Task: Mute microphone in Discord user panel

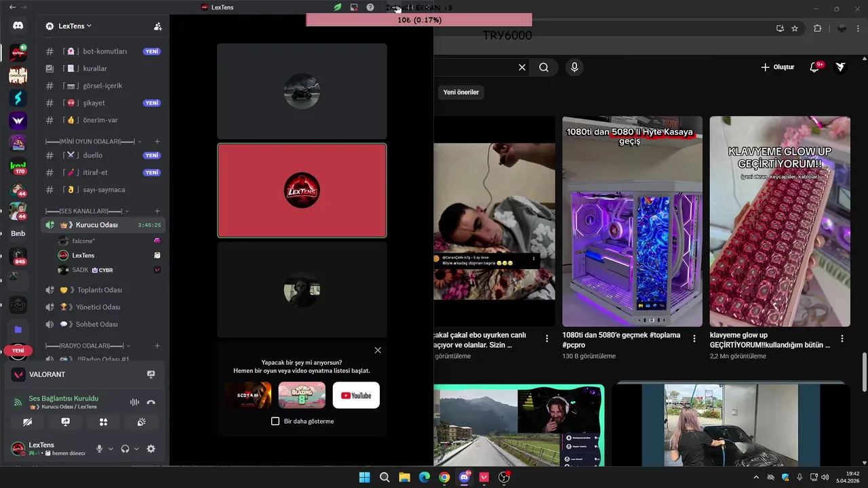Action: (x=100, y=449)
